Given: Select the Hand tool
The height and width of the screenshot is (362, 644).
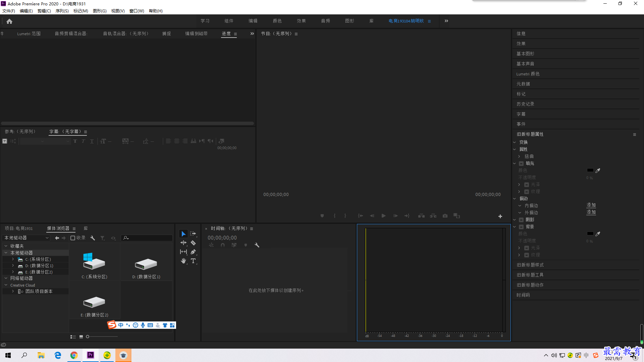Looking at the screenshot, I should (183, 261).
